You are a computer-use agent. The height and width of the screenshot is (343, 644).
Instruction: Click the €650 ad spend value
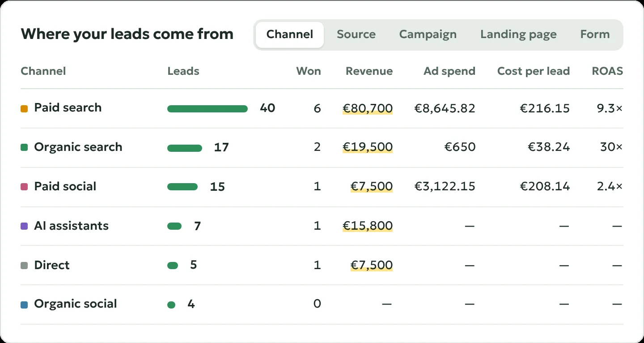click(x=460, y=147)
